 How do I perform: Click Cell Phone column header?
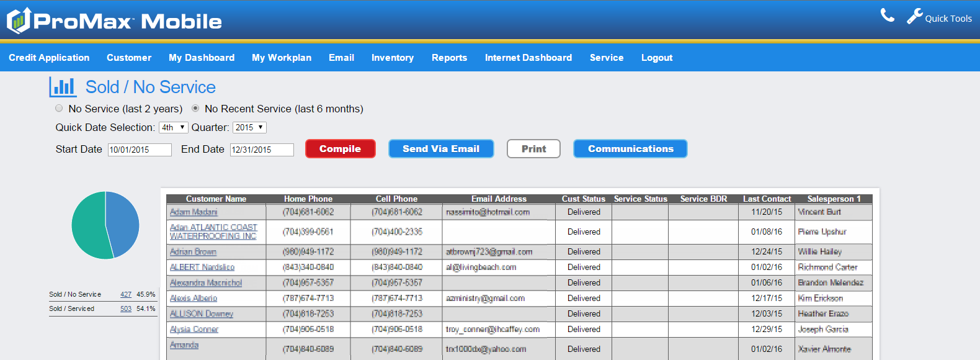[396, 199]
